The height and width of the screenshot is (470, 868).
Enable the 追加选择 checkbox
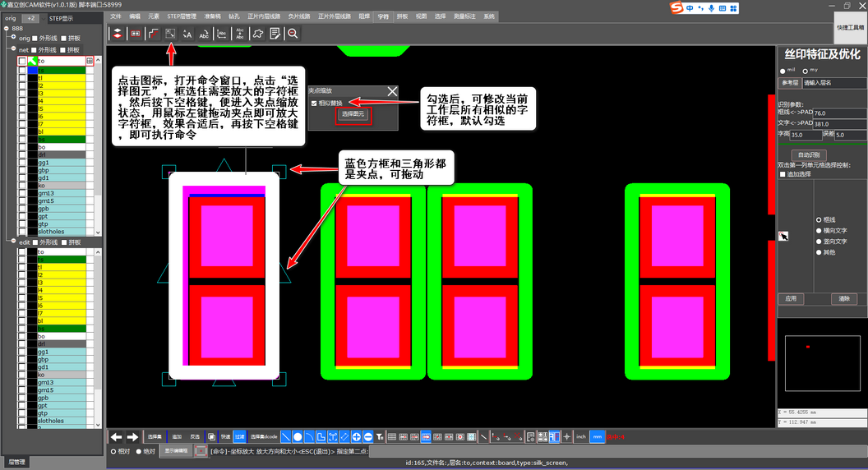[x=783, y=174]
